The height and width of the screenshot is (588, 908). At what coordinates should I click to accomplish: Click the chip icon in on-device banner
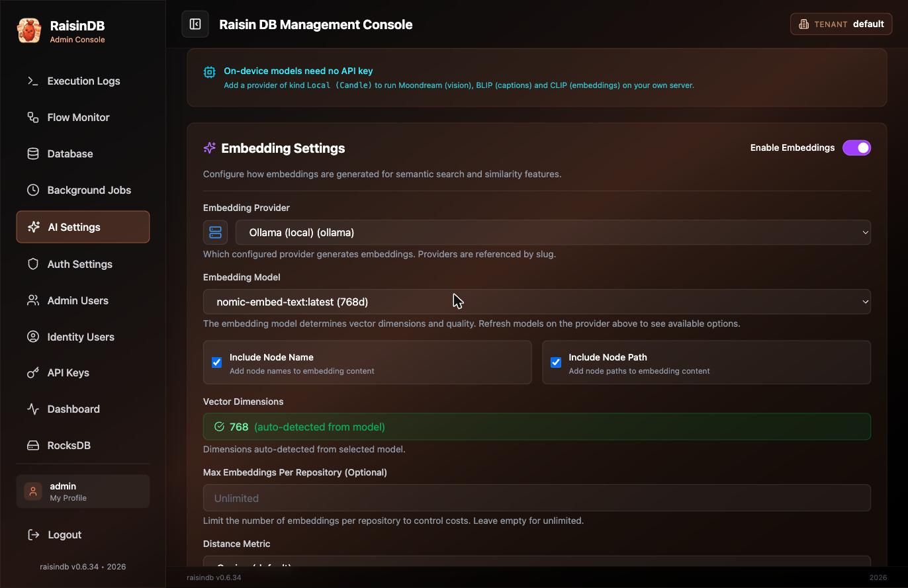[x=209, y=72]
